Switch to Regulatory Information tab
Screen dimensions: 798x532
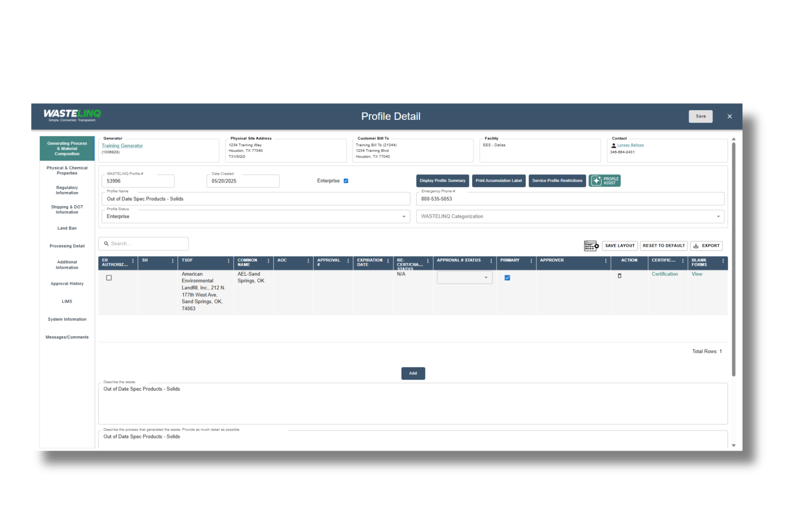[x=67, y=190]
